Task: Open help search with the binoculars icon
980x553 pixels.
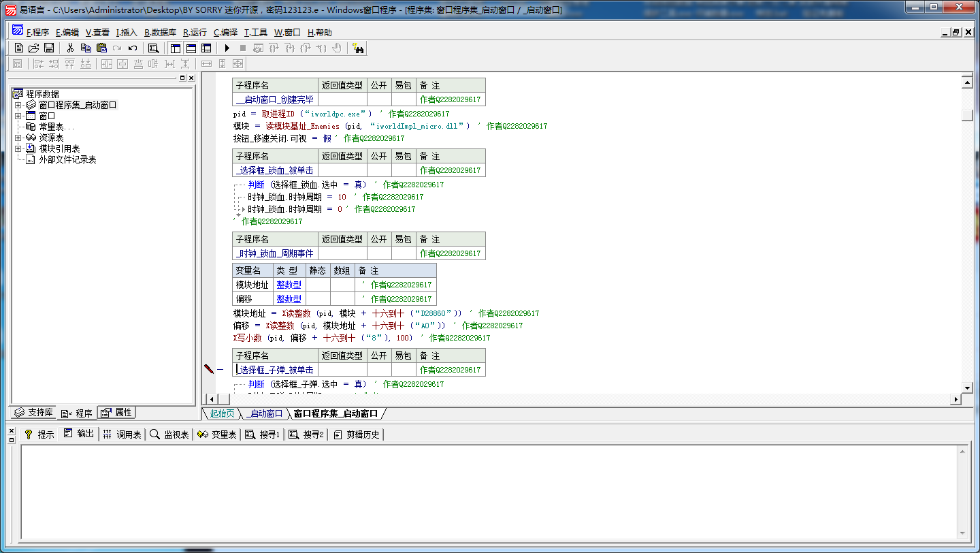Action: [x=358, y=48]
